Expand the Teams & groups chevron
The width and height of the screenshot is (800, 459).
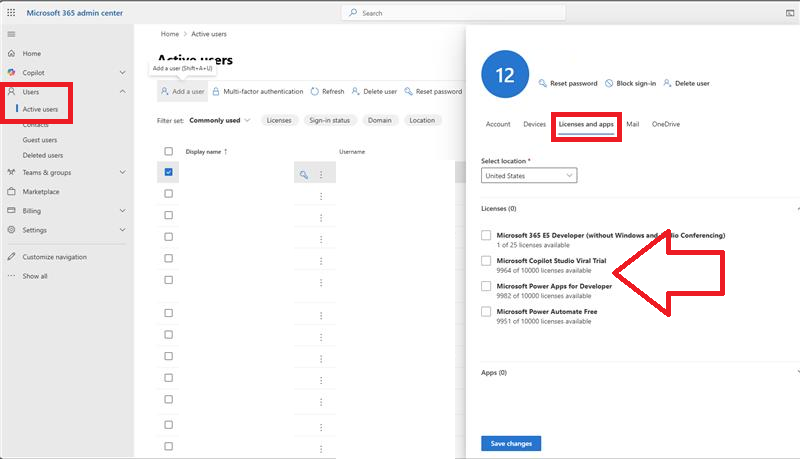tap(122, 172)
